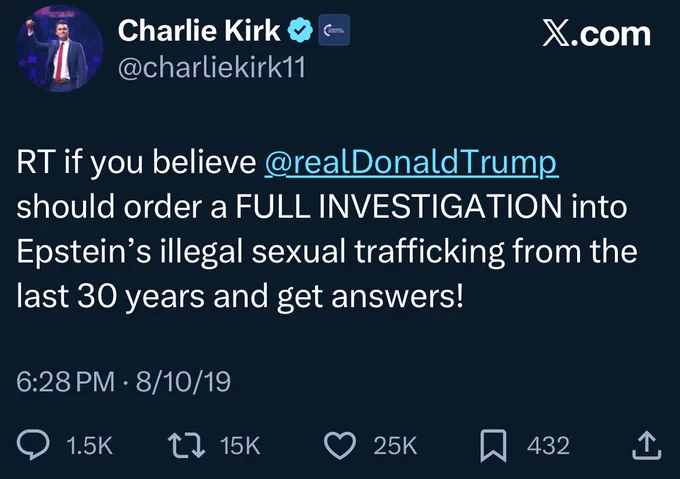Click the X.com logo watermark
680x479 pixels.
tap(596, 34)
